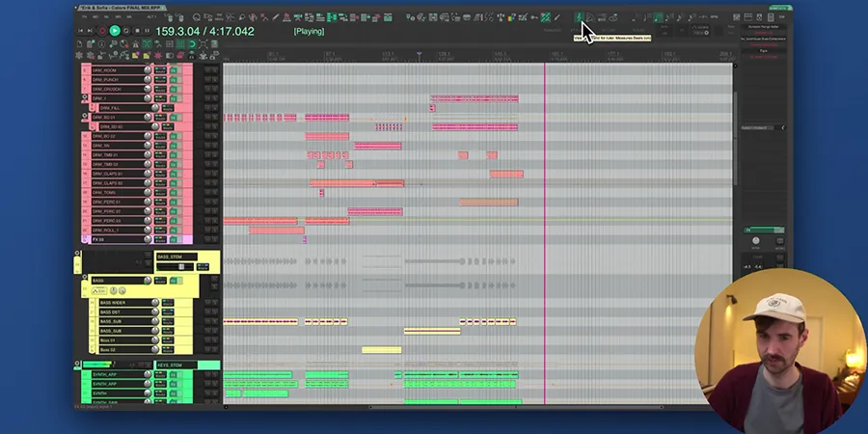868x434 pixels.
Task: Collapse the KEYS_STEM folder track
Action: point(77,362)
